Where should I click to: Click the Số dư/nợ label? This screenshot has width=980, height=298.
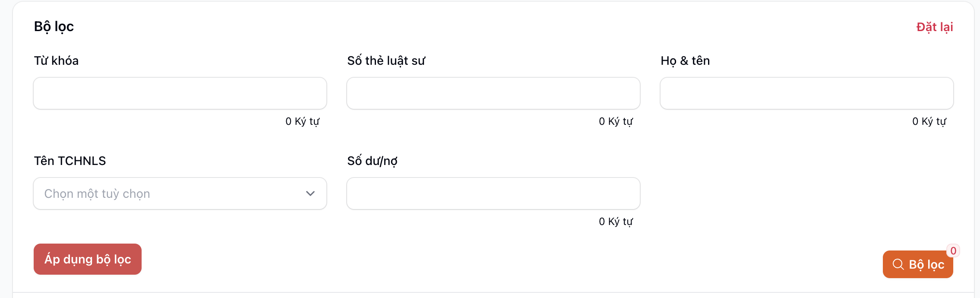tap(372, 161)
